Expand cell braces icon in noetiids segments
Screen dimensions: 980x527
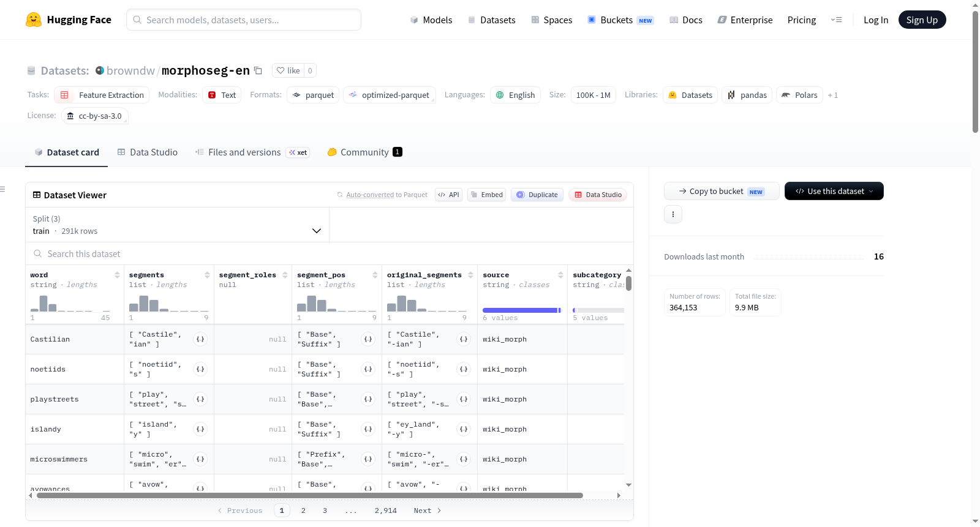200,369
